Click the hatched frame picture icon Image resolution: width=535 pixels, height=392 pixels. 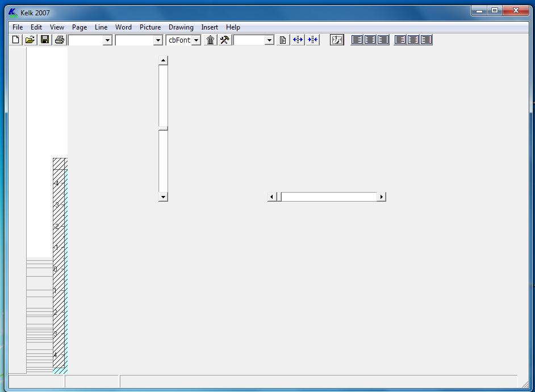pos(337,40)
